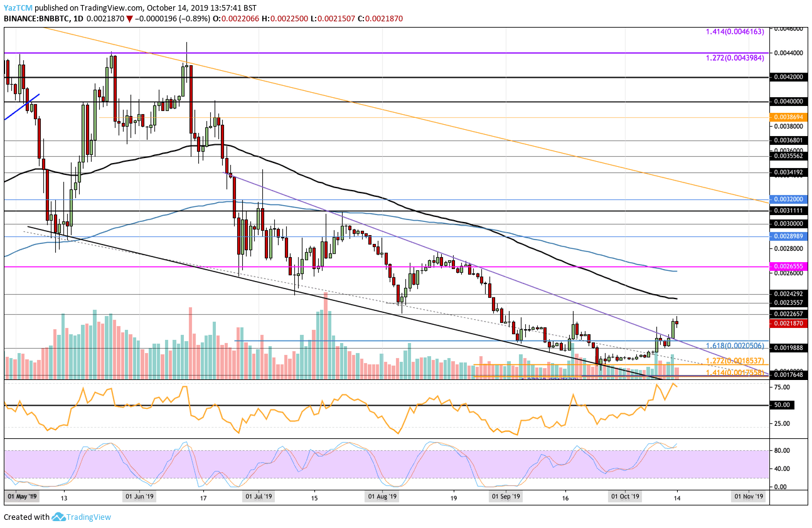
Task: Click the Stochastic 80.00 axis label
Action: tap(782, 450)
